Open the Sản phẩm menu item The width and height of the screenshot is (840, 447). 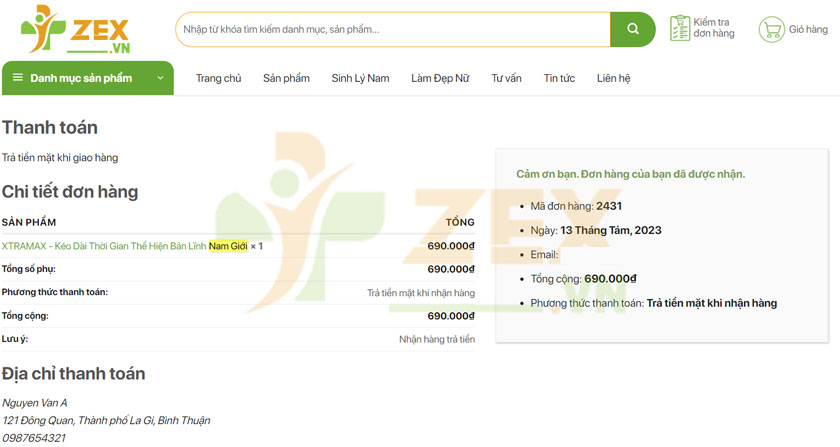[286, 78]
